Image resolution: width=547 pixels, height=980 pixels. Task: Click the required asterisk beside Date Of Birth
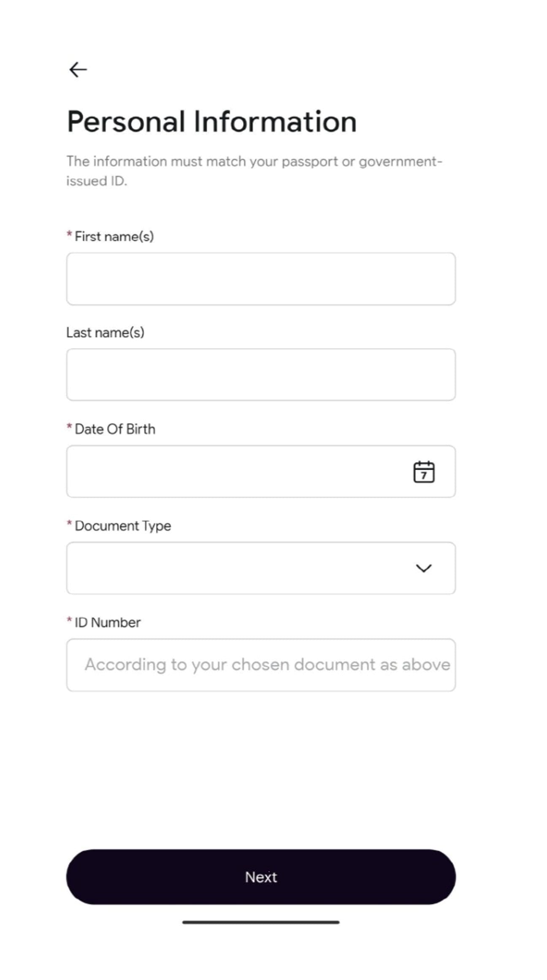[x=69, y=427]
